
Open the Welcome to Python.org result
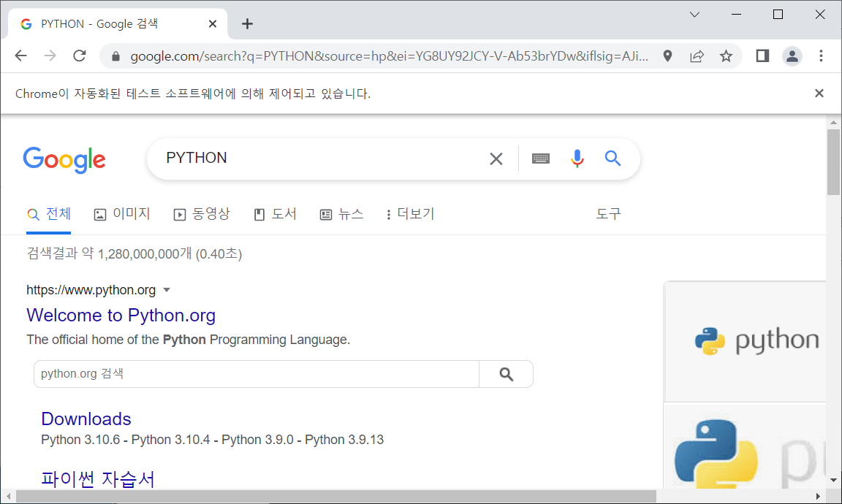(121, 315)
